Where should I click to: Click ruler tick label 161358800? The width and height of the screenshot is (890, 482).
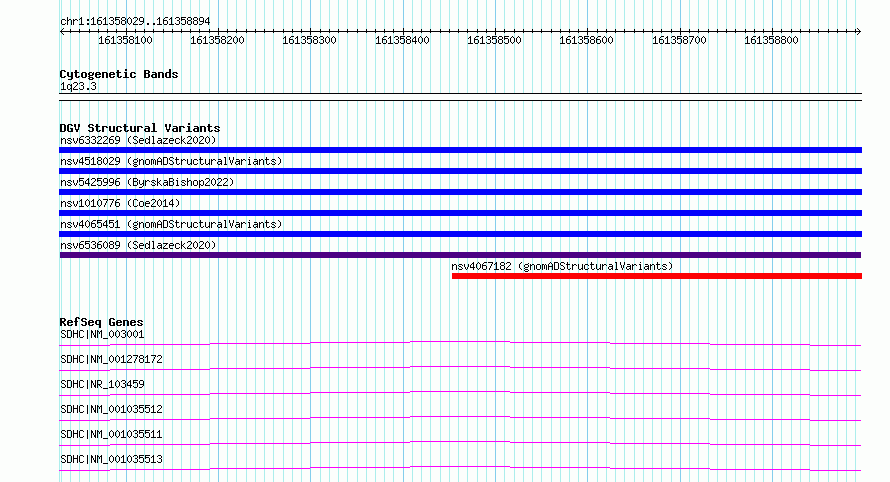771,40
